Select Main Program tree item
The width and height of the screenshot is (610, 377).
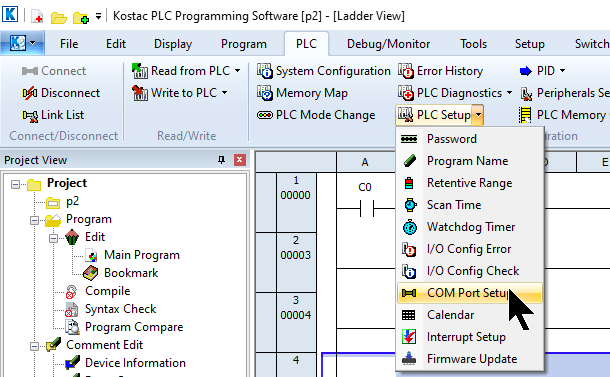[x=142, y=255]
